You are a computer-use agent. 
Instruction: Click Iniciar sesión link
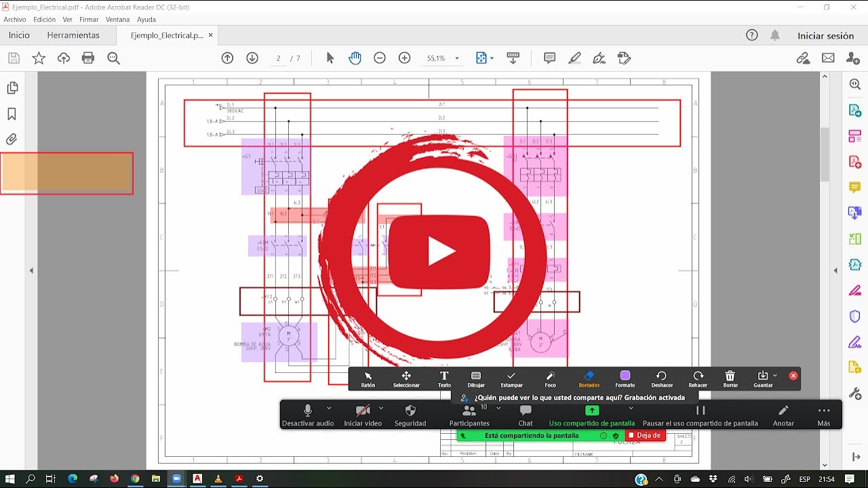[x=825, y=36]
